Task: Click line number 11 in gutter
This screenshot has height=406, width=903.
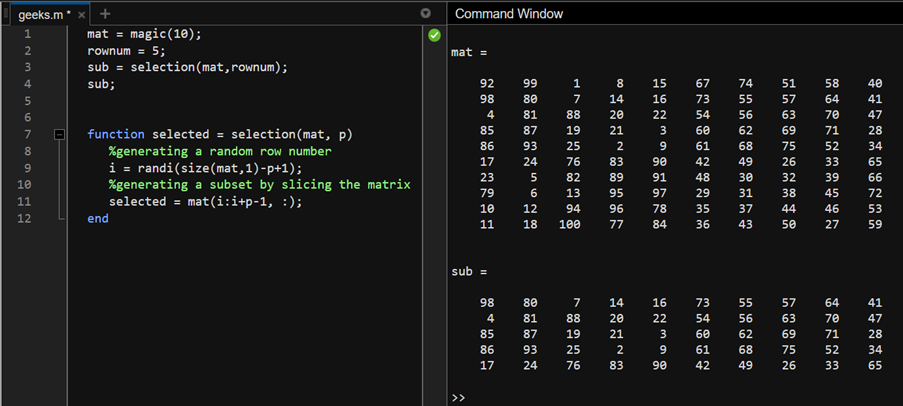Action: [x=24, y=202]
